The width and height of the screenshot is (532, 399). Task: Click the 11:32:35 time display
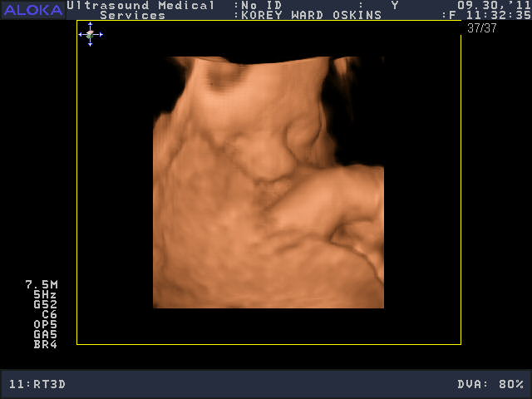[497, 15]
